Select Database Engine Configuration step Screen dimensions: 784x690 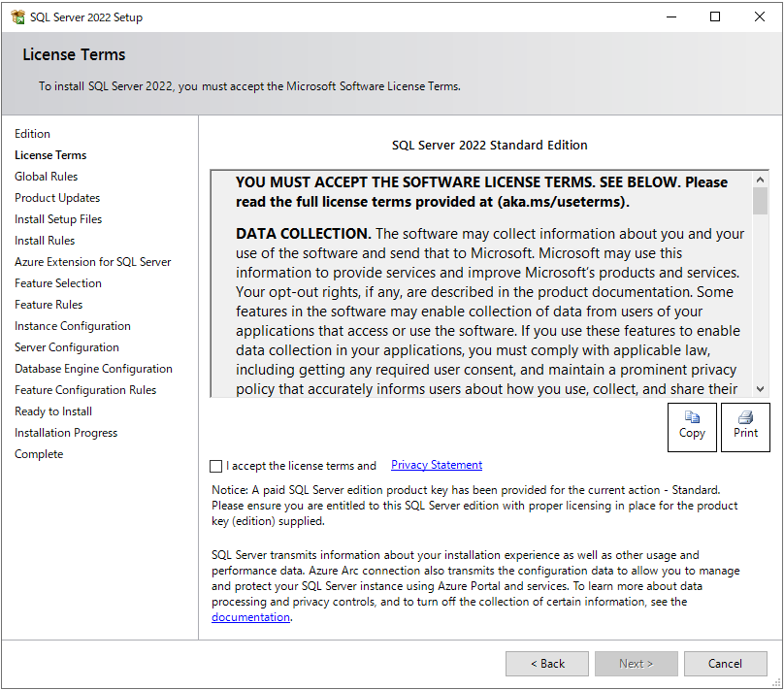pos(93,369)
